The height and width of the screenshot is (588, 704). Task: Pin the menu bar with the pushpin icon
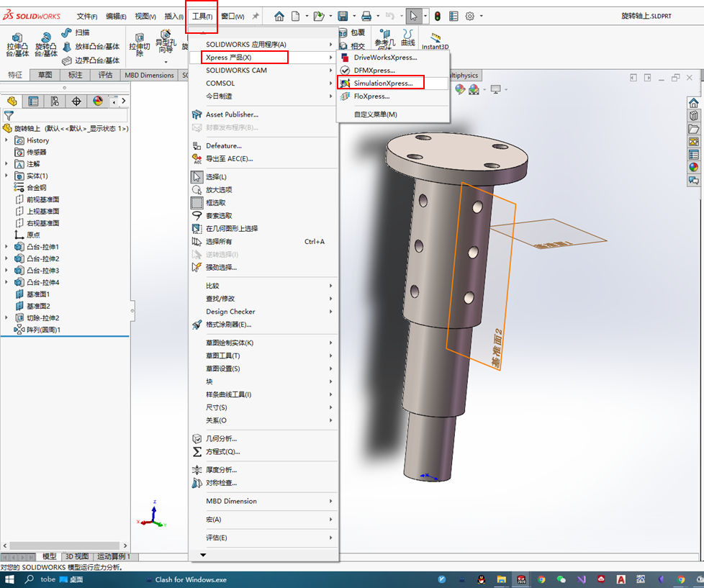coord(256,16)
